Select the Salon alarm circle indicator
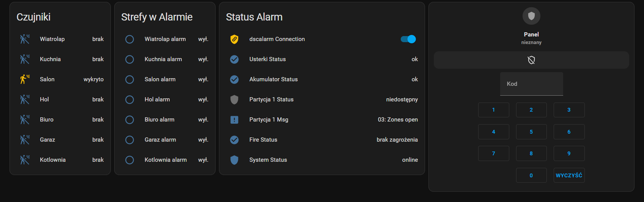Viewport: 644px width, 202px height. pos(129,79)
